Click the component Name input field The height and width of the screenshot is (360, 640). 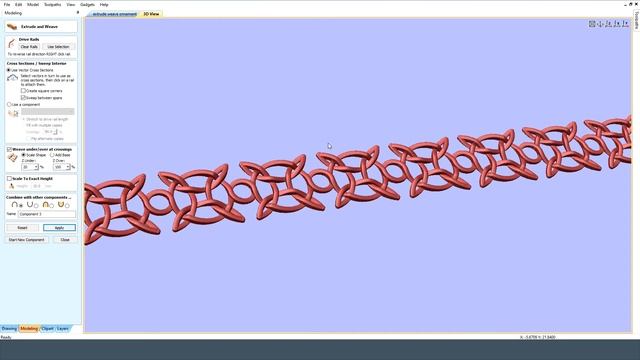click(47, 214)
